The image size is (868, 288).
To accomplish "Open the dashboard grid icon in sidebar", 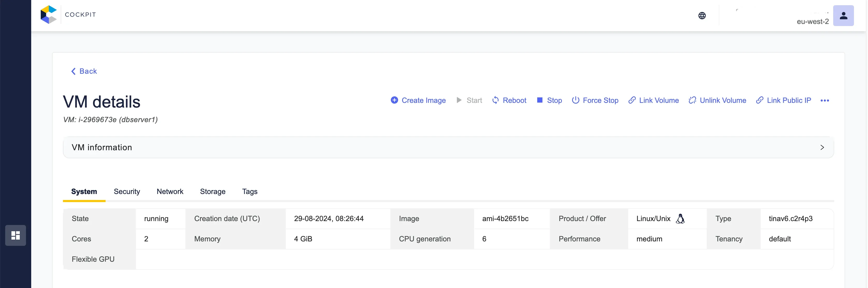I will (x=16, y=235).
